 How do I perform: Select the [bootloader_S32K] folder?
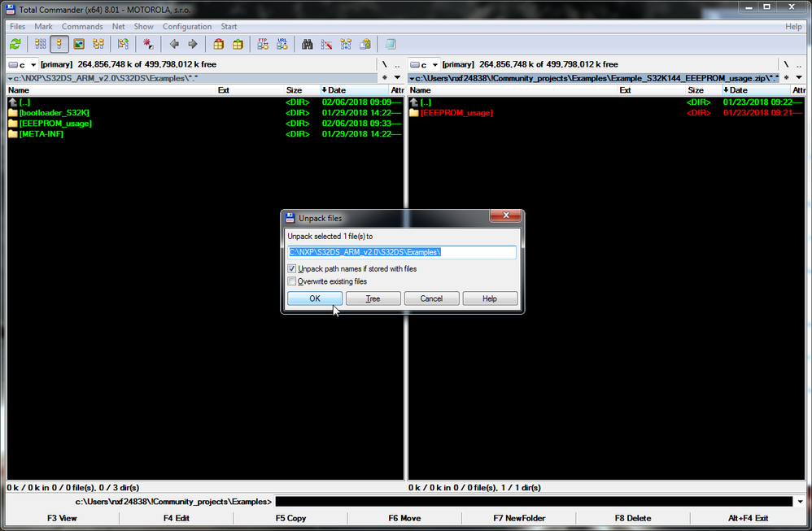(55, 113)
